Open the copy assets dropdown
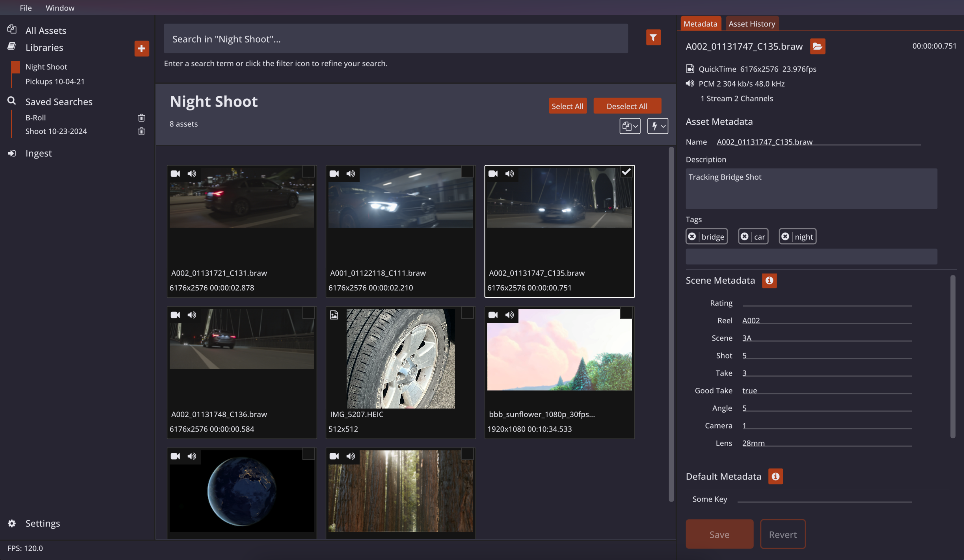 coord(630,126)
